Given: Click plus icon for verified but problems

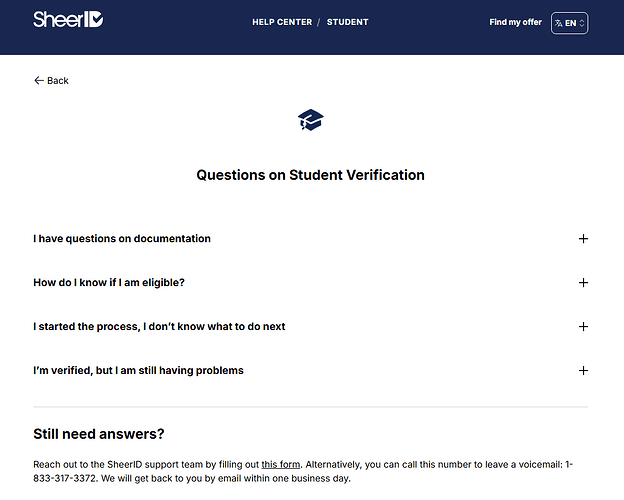Looking at the screenshot, I should pyautogui.click(x=583, y=371).
